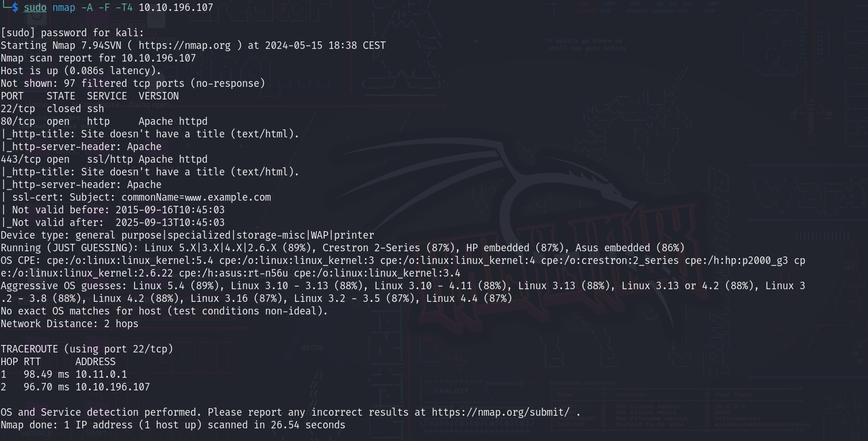Click the 'Network Distance: 2 hops' line
Screen dimensions: 868x441
click(70, 324)
